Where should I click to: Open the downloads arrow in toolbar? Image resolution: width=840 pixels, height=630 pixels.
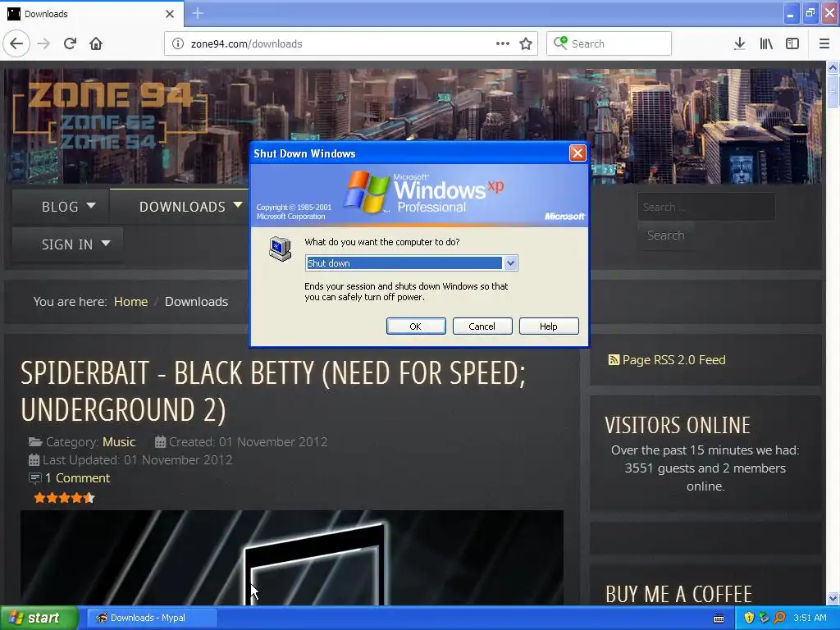pyautogui.click(x=739, y=43)
